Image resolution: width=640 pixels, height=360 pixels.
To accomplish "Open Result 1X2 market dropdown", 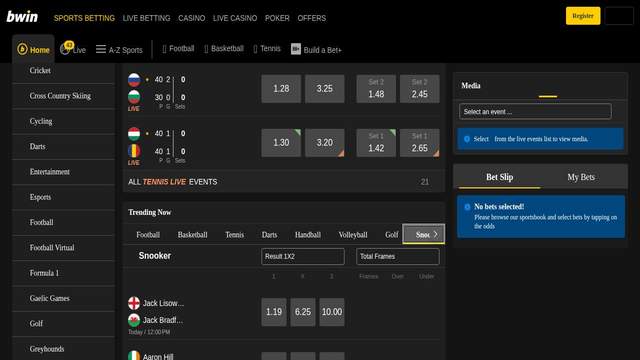I will [303, 257].
